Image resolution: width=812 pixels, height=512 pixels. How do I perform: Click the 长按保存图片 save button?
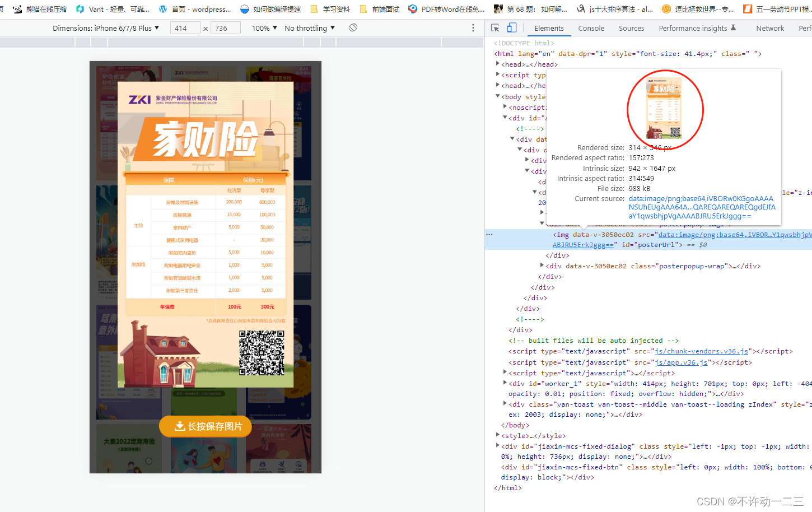click(206, 426)
